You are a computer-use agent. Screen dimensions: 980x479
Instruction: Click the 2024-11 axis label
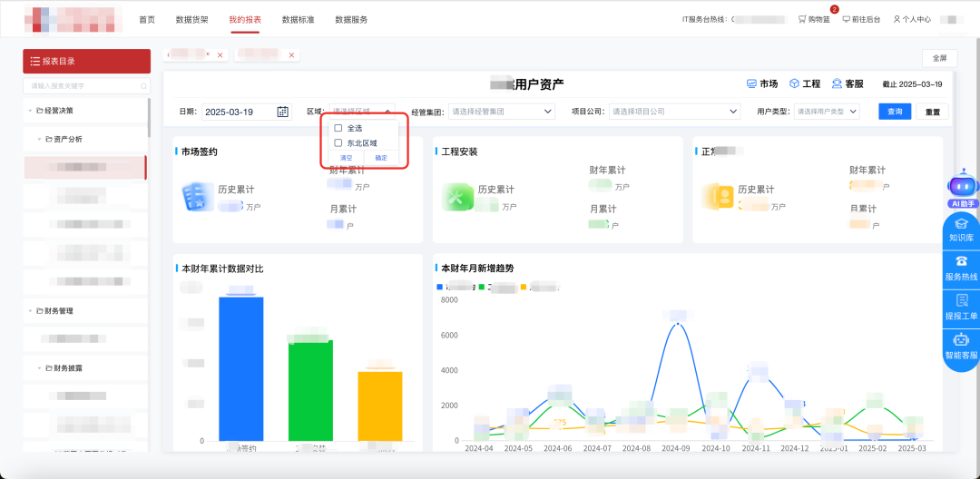pyautogui.click(x=754, y=448)
